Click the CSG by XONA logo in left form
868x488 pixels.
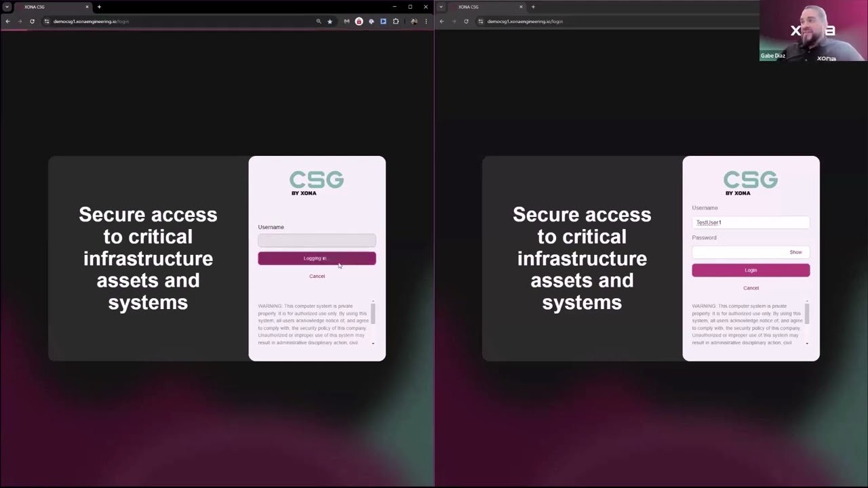pyautogui.click(x=317, y=183)
